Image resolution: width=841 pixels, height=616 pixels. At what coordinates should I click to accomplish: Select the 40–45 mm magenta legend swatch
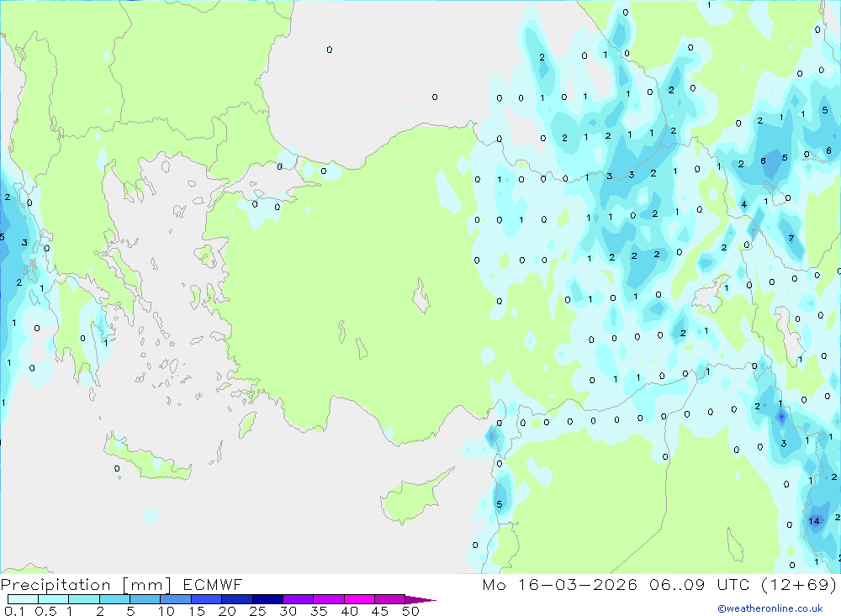359,599
